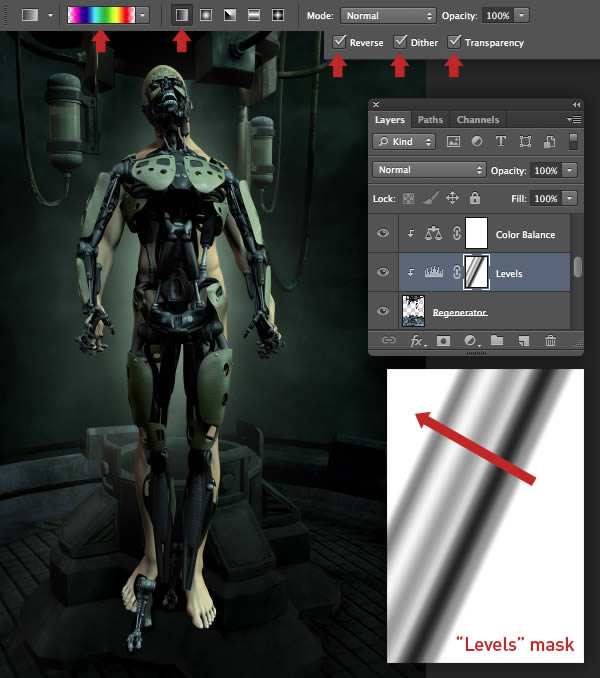Click the Gradient tool preset icon
Viewport: 600px width, 678px height.
[30, 15]
